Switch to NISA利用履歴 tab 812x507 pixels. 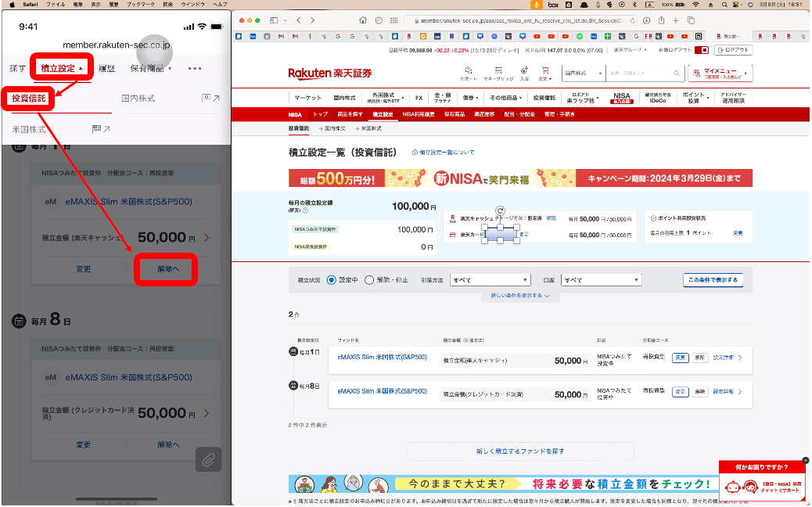(x=418, y=114)
